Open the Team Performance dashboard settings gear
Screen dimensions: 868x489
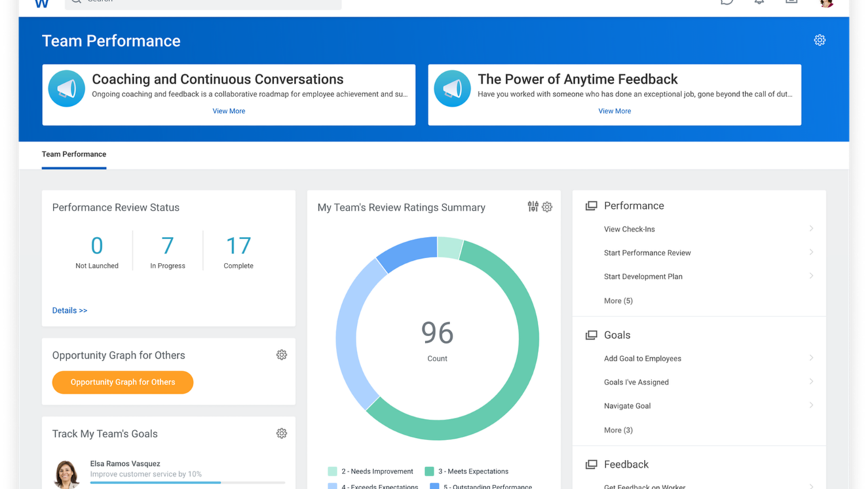(819, 40)
